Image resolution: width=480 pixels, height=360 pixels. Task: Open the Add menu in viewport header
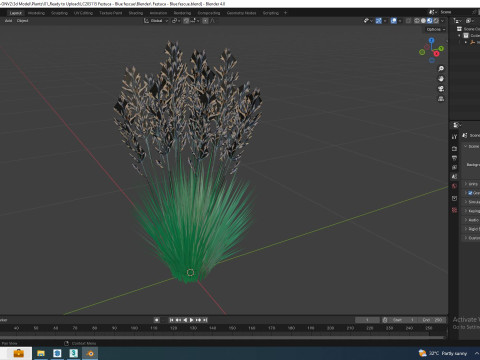pyautogui.click(x=8, y=21)
